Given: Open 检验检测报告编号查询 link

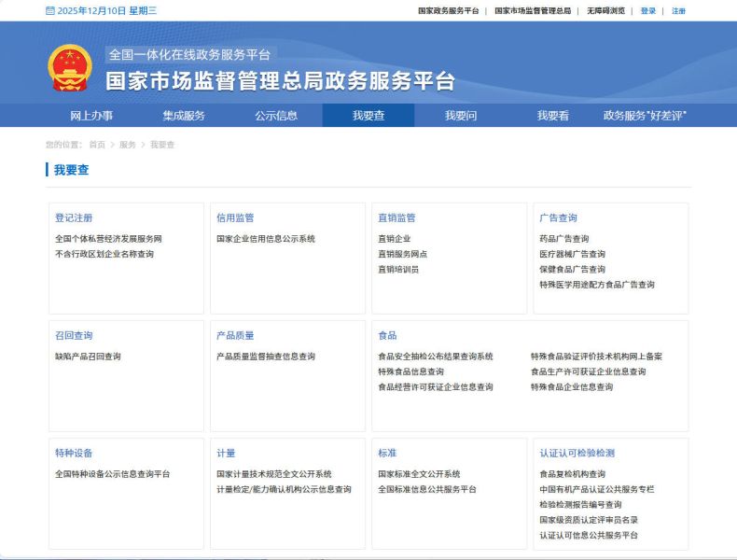Looking at the screenshot, I should click(x=580, y=505).
